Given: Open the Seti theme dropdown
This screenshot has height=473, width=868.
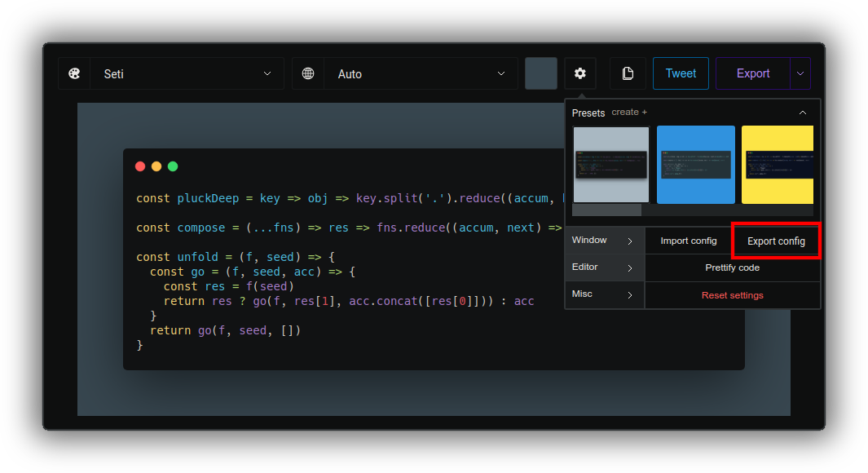Looking at the screenshot, I should tap(187, 73).
